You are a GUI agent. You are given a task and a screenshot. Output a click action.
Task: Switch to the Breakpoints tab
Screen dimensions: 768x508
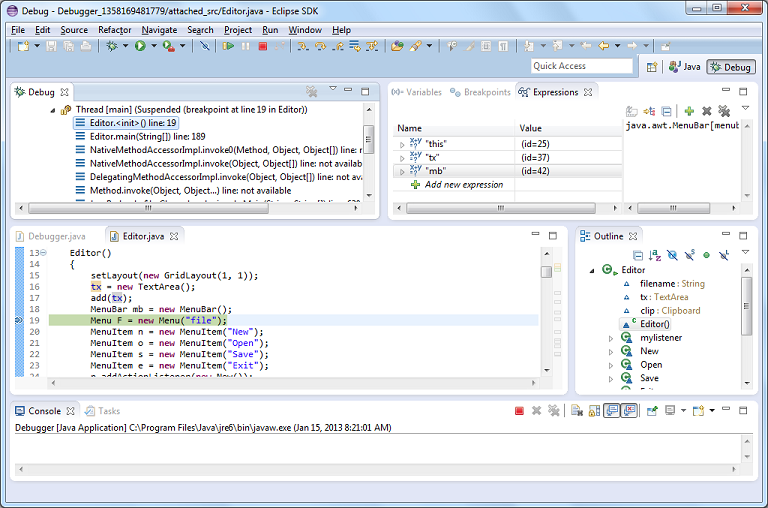pos(480,92)
